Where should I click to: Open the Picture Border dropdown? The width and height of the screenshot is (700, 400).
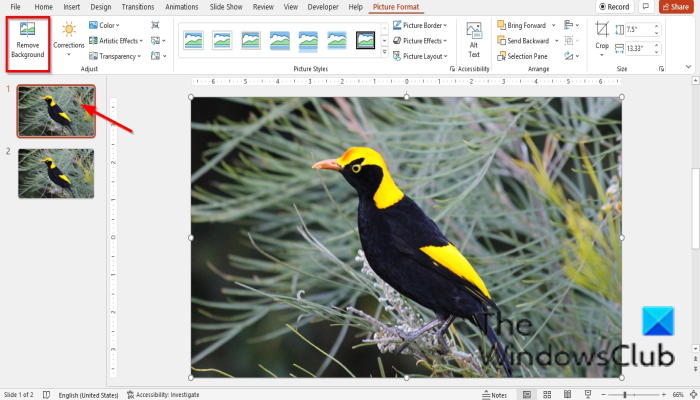point(420,25)
